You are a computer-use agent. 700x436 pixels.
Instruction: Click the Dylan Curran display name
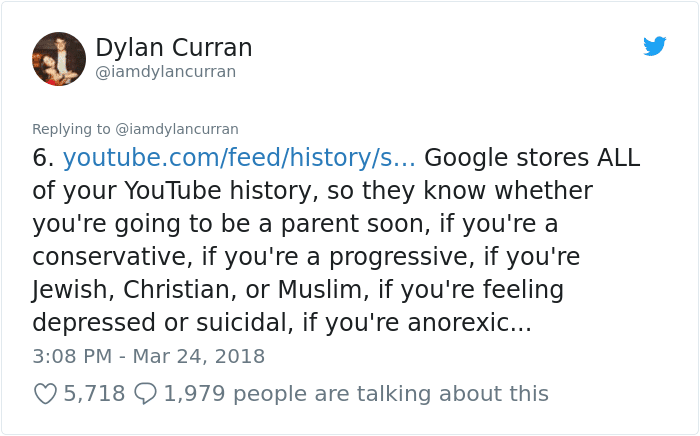(x=173, y=47)
